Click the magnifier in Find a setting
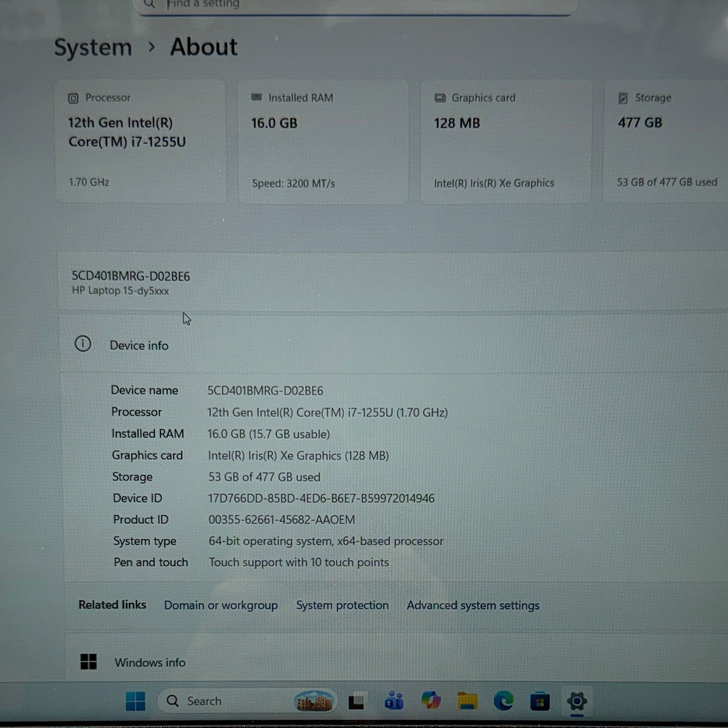Screen dimensions: 728x728 click(x=149, y=4)
